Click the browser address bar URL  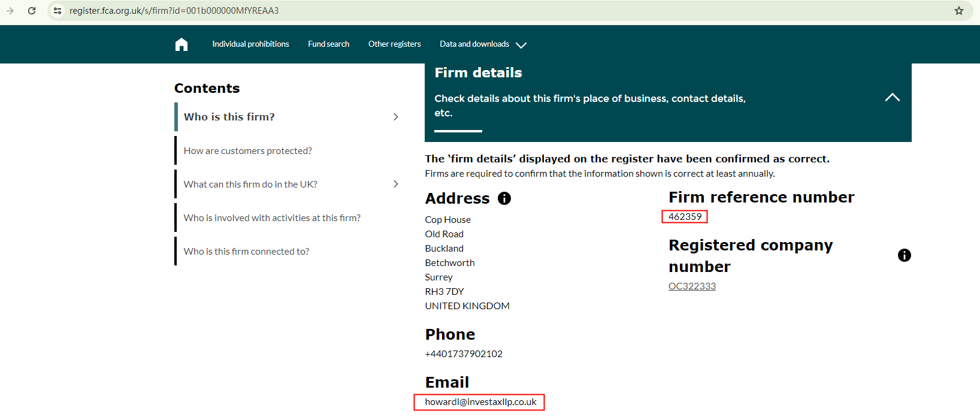click(174, 11)
